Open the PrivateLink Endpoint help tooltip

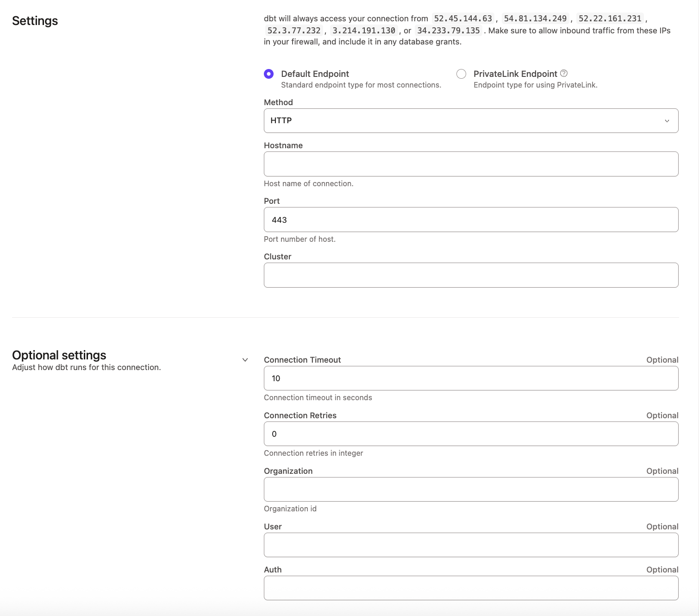click(x=564, y=73)
